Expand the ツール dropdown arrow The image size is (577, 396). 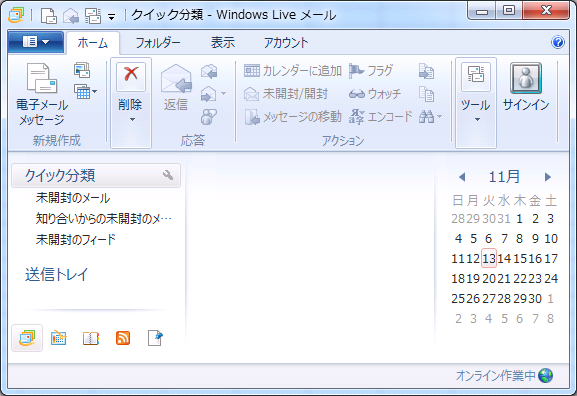click(x=477, y=120)
